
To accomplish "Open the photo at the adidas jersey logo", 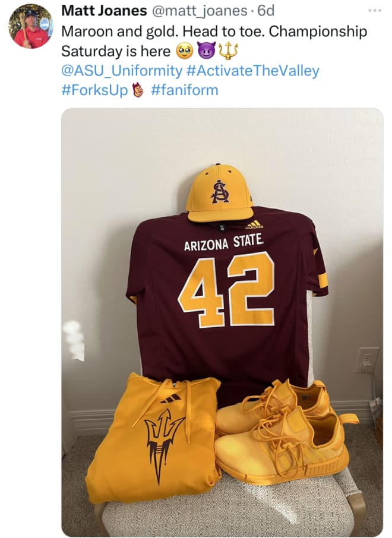I will [254, 224].
